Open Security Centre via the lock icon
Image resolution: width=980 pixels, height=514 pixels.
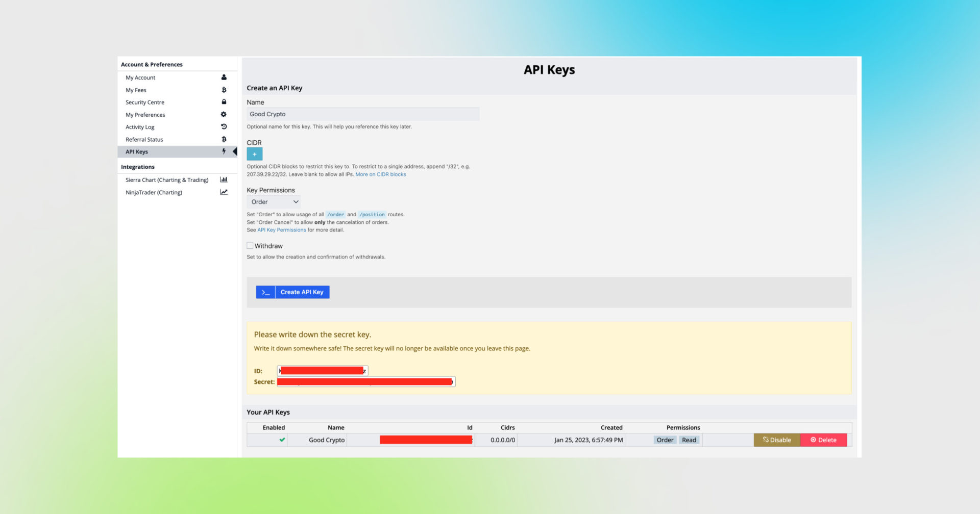pos(224,102)
